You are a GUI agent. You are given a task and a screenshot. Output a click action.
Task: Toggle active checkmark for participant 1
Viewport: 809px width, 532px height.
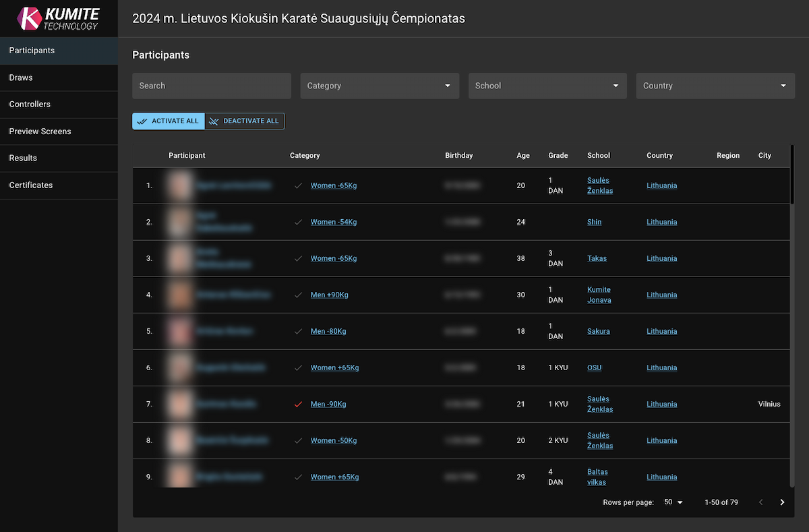click(298, 185)
